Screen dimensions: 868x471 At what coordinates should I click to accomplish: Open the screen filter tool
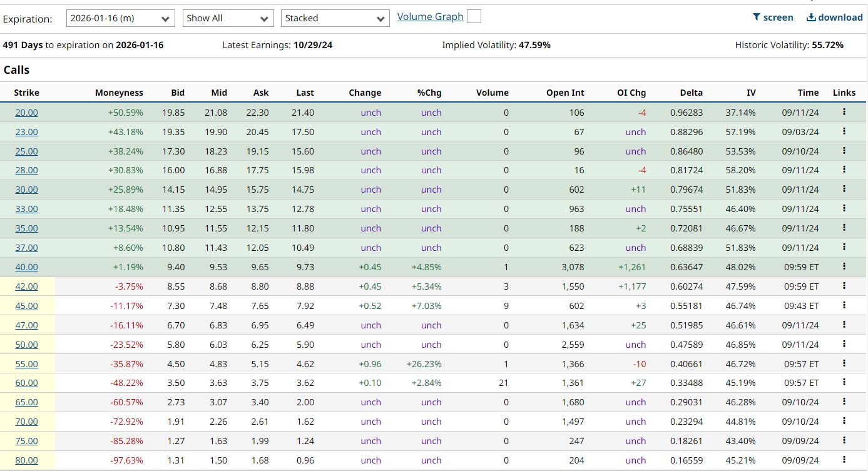(772, 18)
